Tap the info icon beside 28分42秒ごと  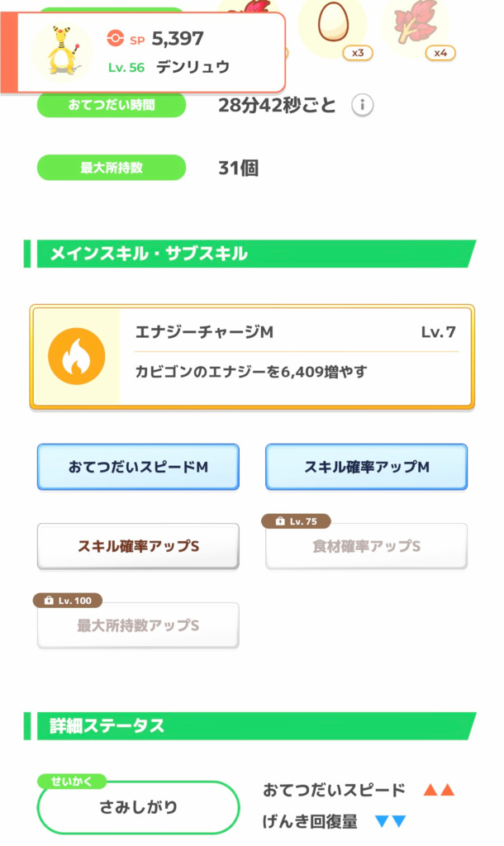pos(363,106)
